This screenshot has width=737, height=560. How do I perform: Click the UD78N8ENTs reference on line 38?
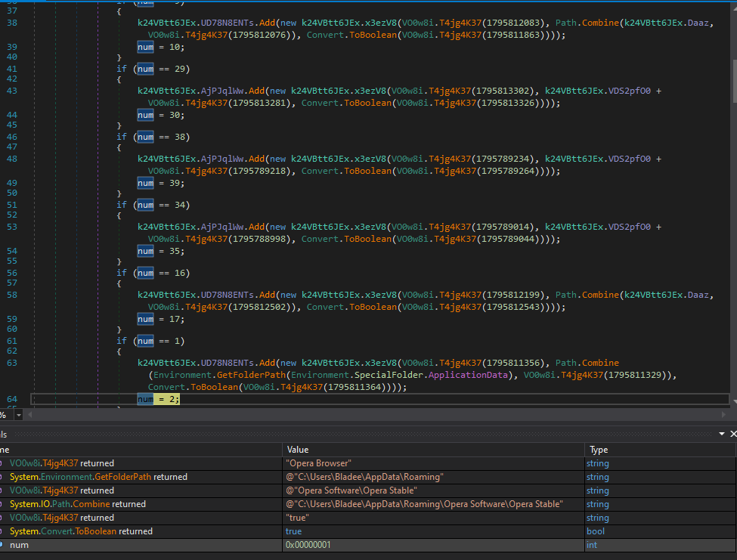pos(228,23)
